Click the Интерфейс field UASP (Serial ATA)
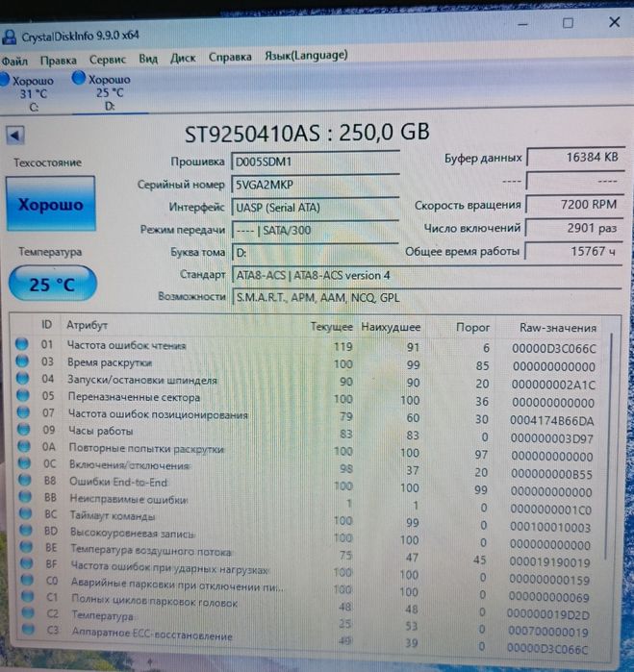This screenshot has width=634, height=672. (316, 208)
